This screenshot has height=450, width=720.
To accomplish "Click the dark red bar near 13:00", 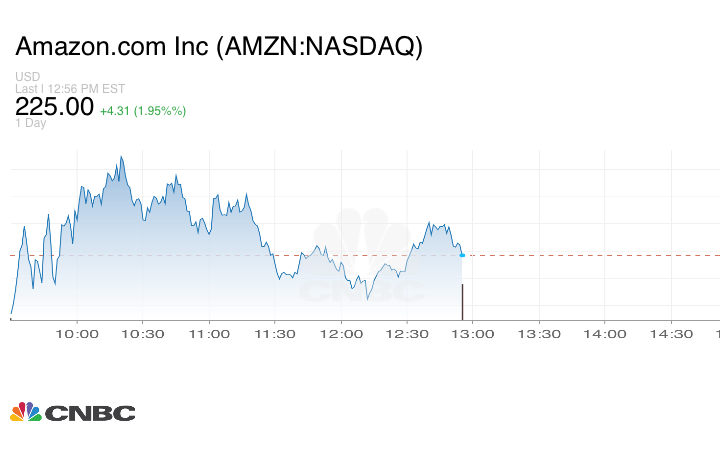I will click(462, 302).
